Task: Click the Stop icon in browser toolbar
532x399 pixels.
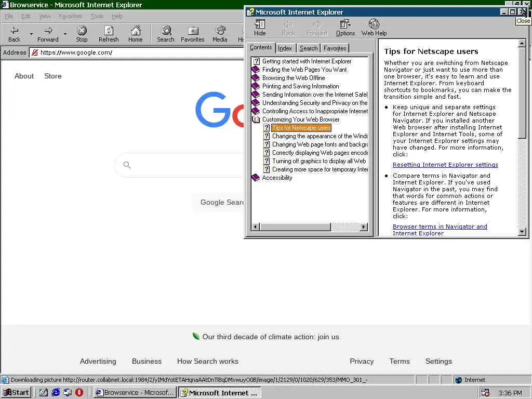Action: tap(82, 31)
